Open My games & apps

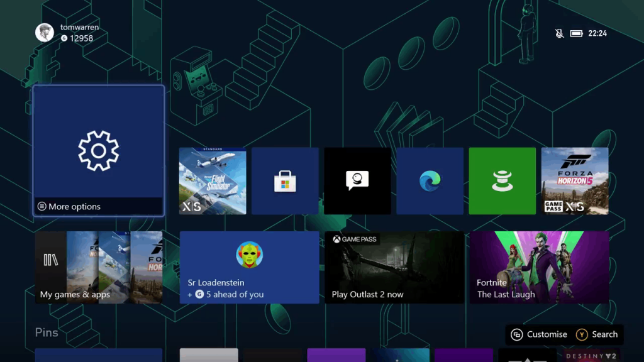tap(99, 268)
